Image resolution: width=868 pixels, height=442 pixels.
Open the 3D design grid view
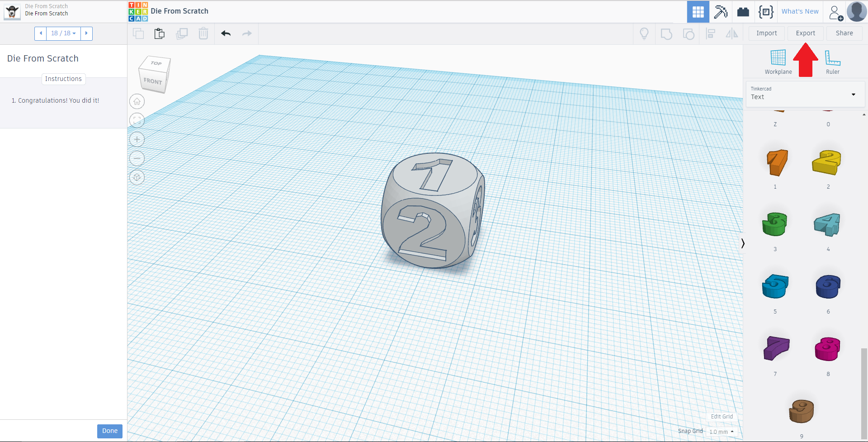[698, 11]
